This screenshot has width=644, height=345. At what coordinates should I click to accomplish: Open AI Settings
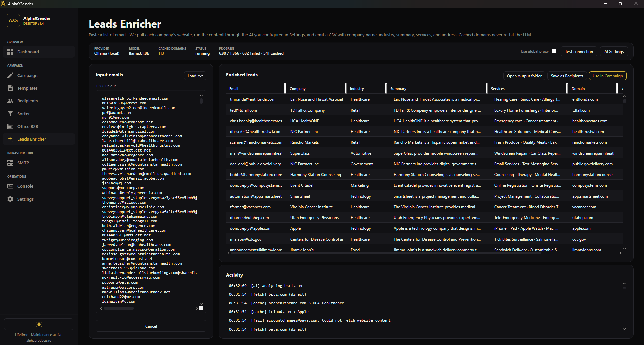point(614,51)
